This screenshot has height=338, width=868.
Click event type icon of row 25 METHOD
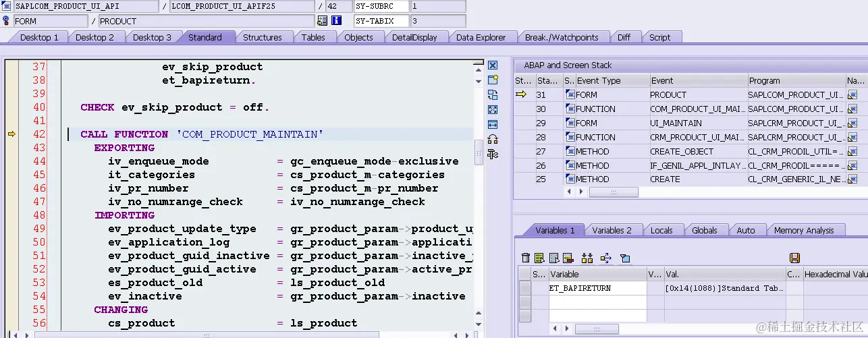[570, 179]
